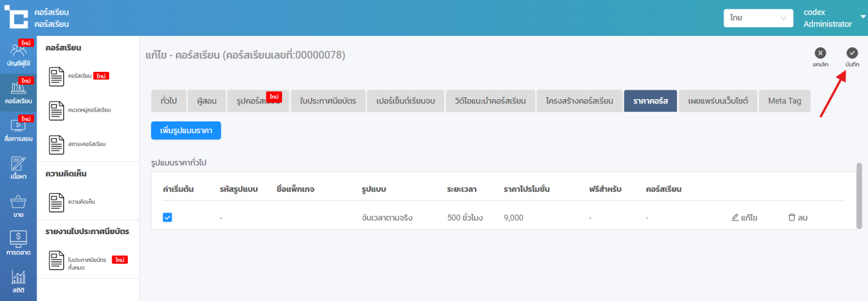868x301 pixels.
Task: Click the save checkmark icon (บันทึก)
Action: pos(852,53)
